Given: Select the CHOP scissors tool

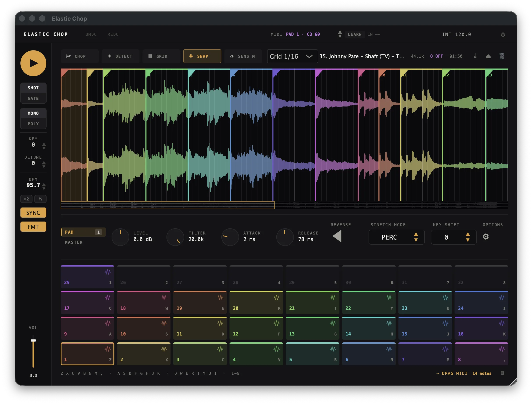Looking at the screenshot, I should point(80,56).
